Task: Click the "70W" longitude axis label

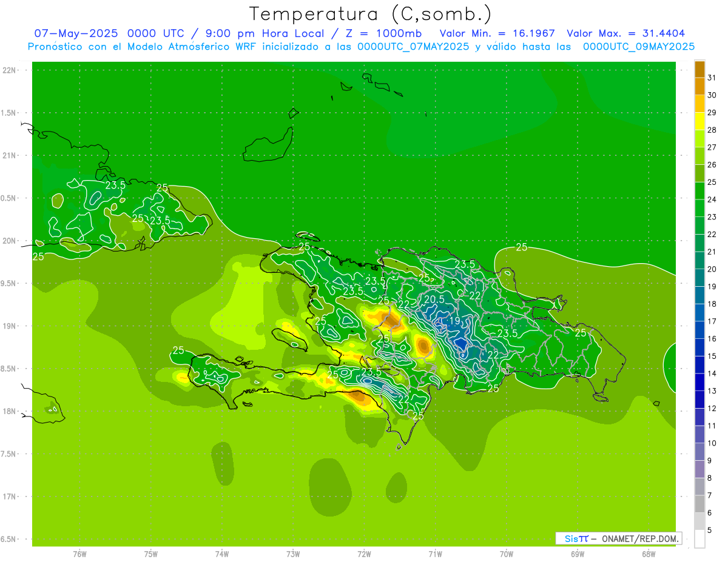Action: pos(507,554)
